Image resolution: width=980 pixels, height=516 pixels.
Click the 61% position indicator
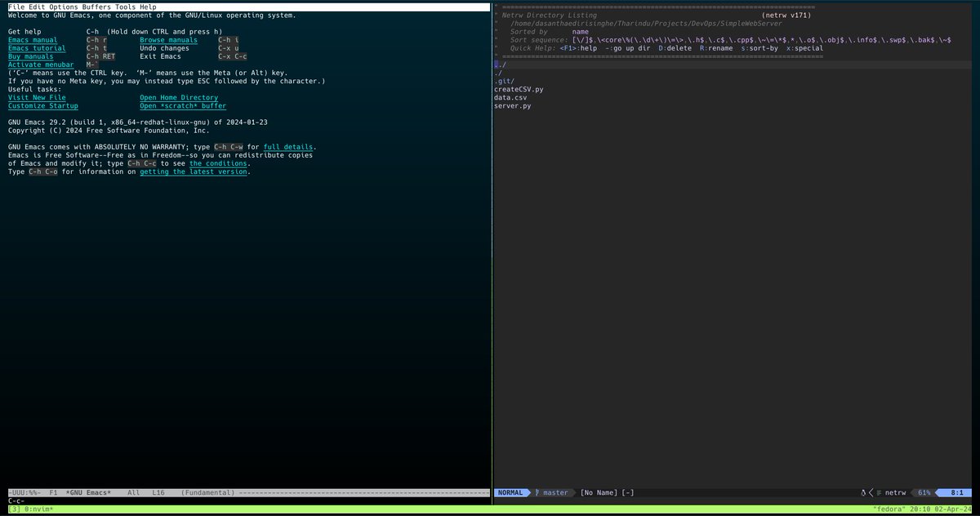tap(924, 492)
